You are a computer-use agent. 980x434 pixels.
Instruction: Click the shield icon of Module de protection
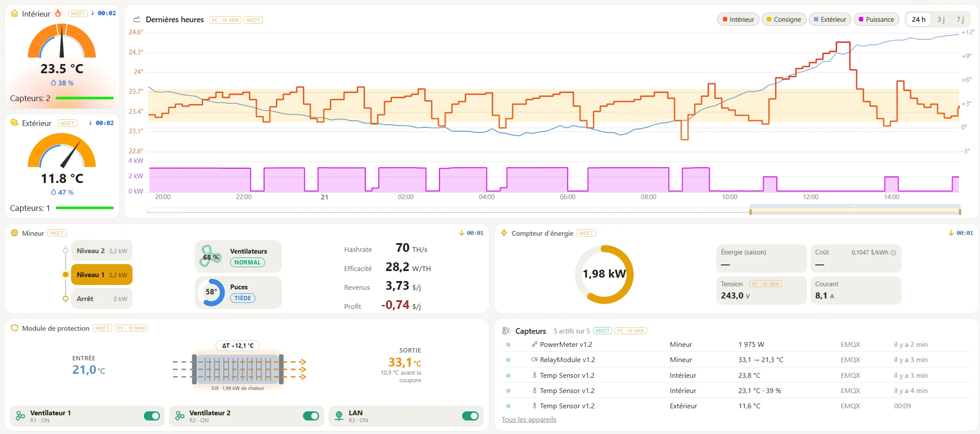coord(14,328)
